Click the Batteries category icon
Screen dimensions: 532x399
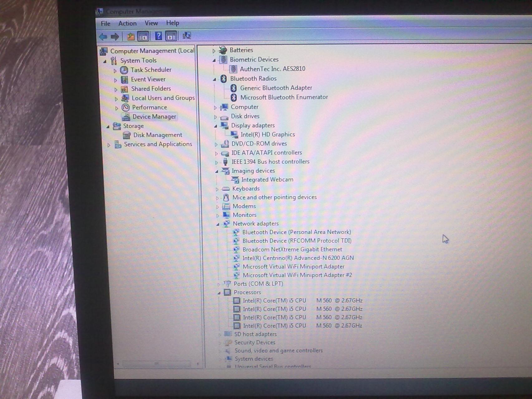pos(223,50)
